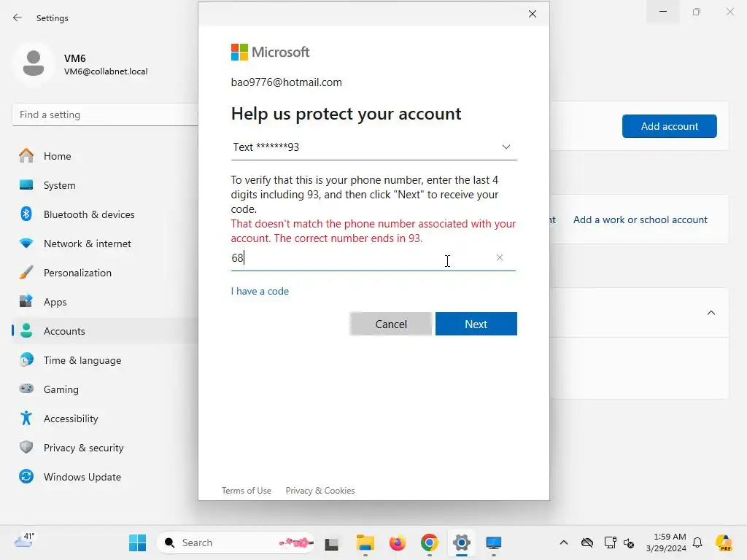Click the Cancel button
The width and height of the screenshot is (747, 560).
pos(391,324)
